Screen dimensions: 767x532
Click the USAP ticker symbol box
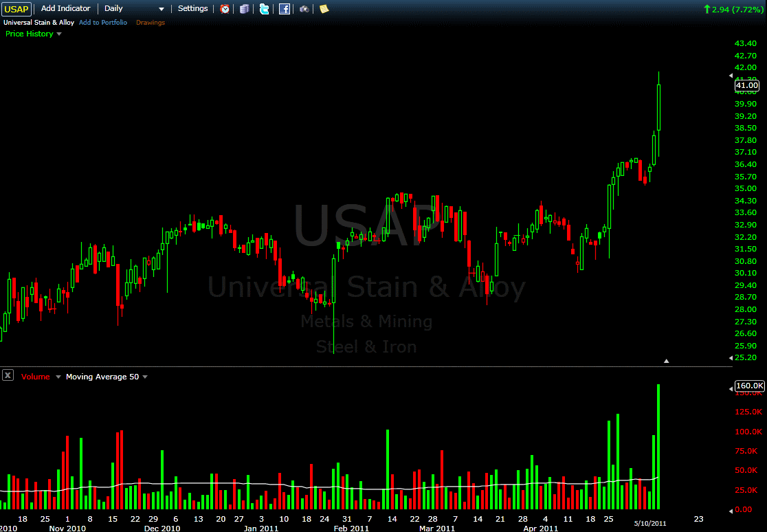coord(16,9)
